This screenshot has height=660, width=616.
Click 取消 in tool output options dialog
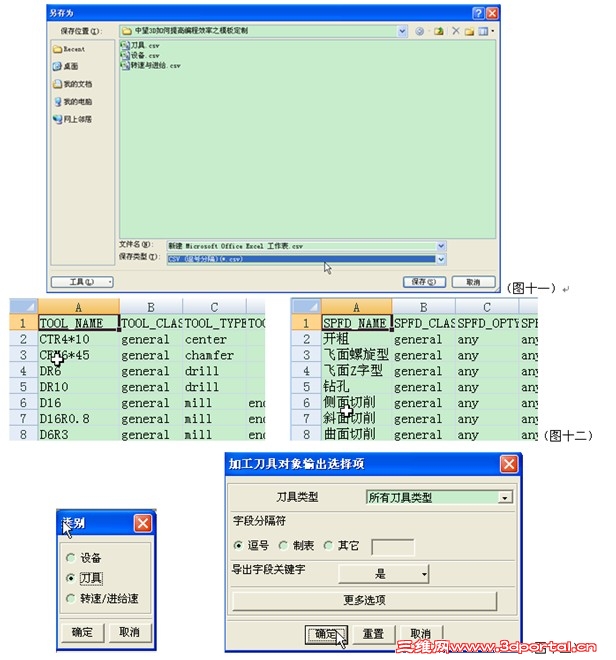tap(420, 634)
